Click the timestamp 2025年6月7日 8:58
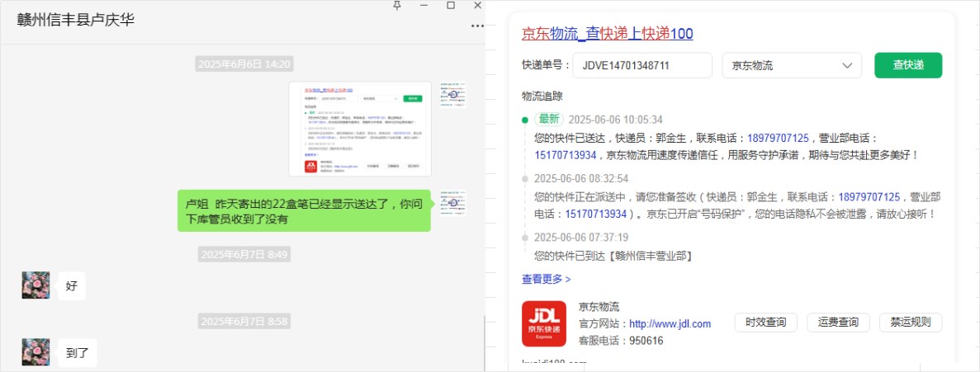980x372 pixels. (x=244, y=322)
